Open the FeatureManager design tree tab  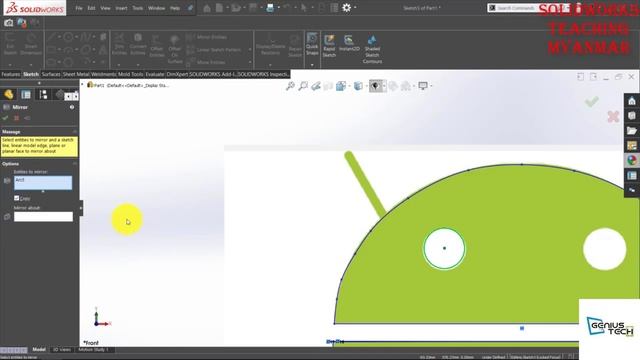tap(9, 95)
